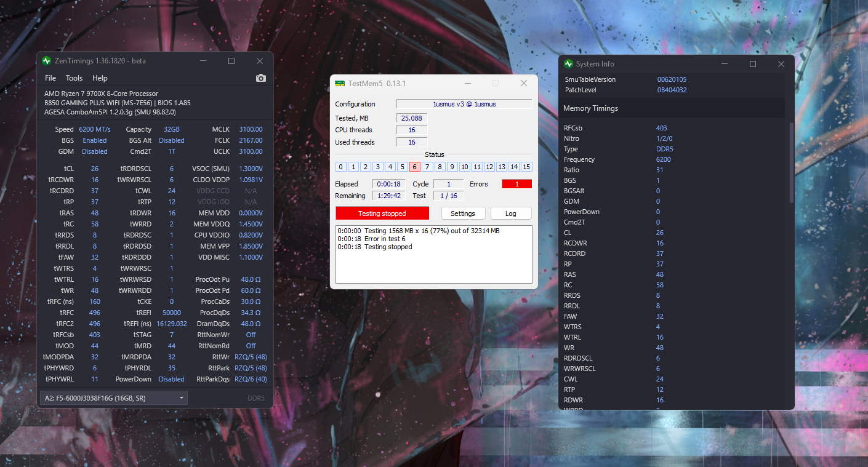Viewport: 868px width, 467px height.
Task: Click Configuration field 1usmus v3
Action: (464, 104)
